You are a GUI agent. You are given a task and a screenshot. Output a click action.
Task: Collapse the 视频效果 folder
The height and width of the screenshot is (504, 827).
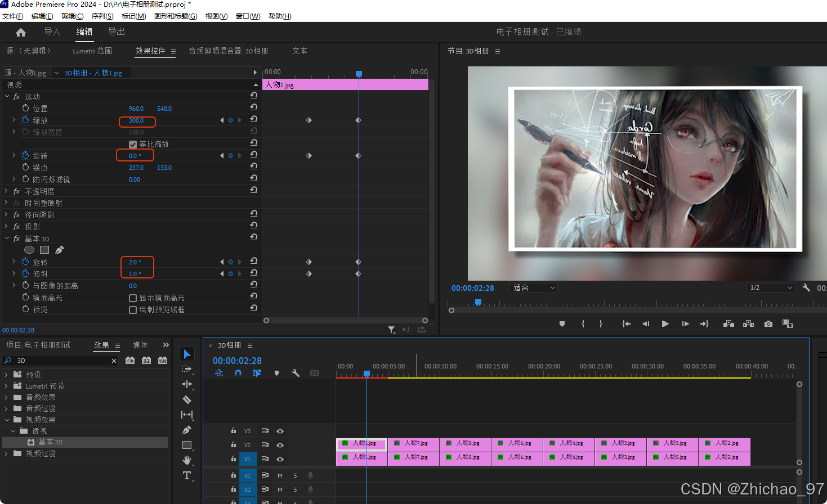click(x=6, y=420)
